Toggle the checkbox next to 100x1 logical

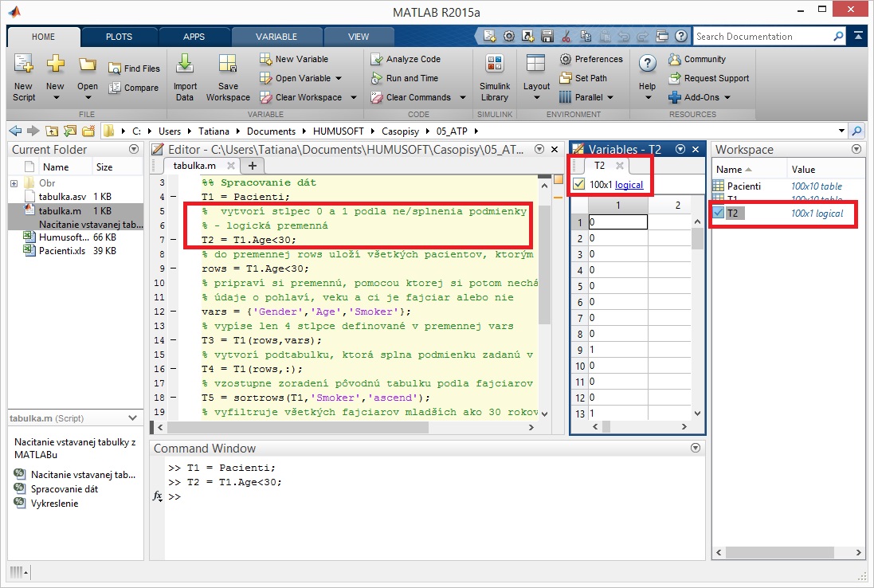click(578, 184)
